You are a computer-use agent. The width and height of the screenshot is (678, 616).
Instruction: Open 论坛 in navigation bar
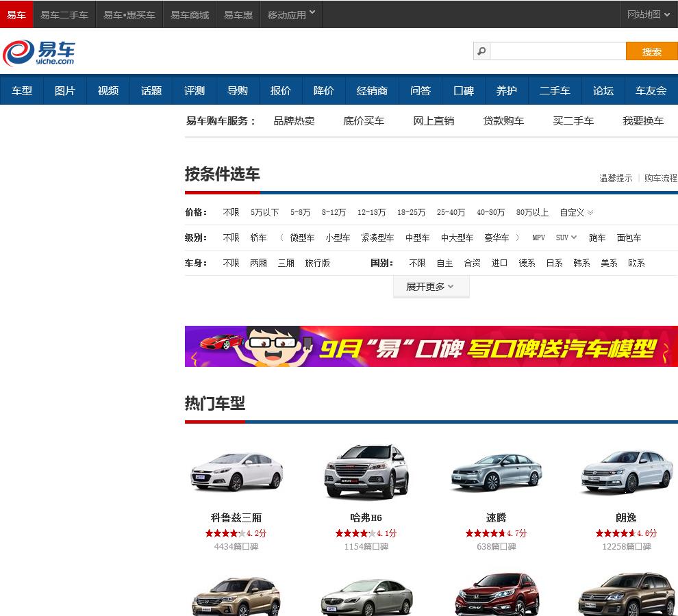click(x=603, y=90)
